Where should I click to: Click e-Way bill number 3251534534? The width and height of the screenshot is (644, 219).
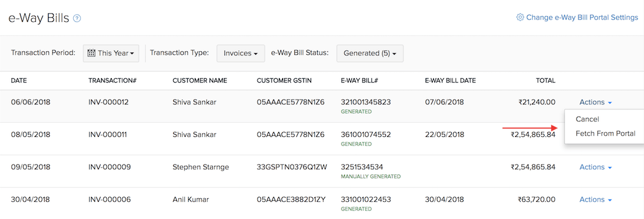362,167
